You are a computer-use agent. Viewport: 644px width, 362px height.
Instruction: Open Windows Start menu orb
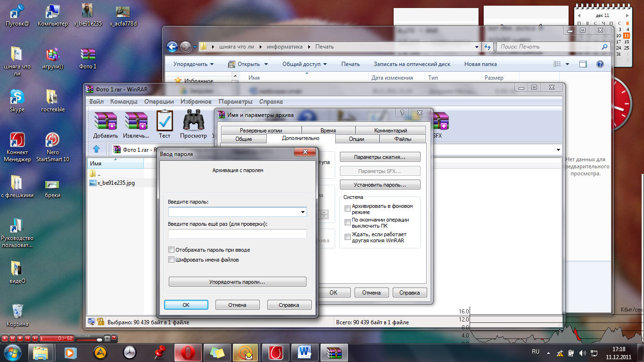(13, 352)
